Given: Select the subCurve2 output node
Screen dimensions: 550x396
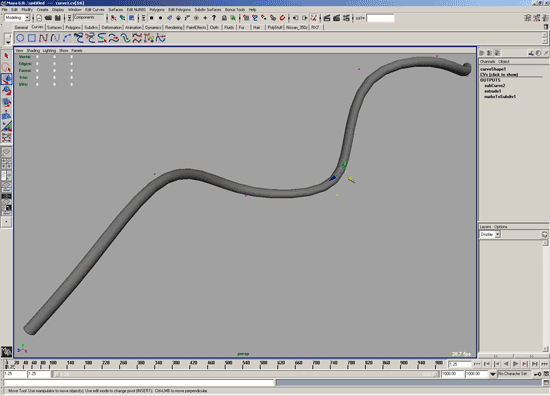Looking at the screenshot, I should [x=495, y=85].
